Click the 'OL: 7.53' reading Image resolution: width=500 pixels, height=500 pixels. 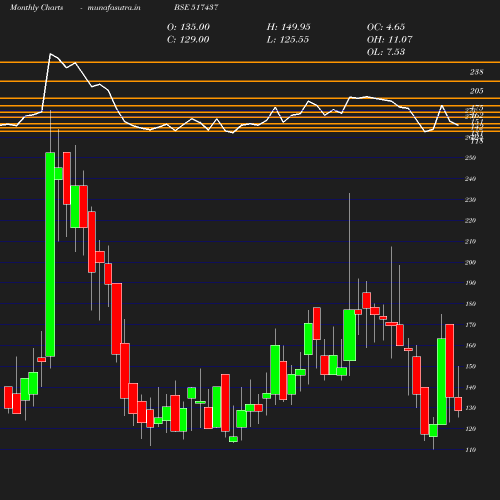coord(386,52)
